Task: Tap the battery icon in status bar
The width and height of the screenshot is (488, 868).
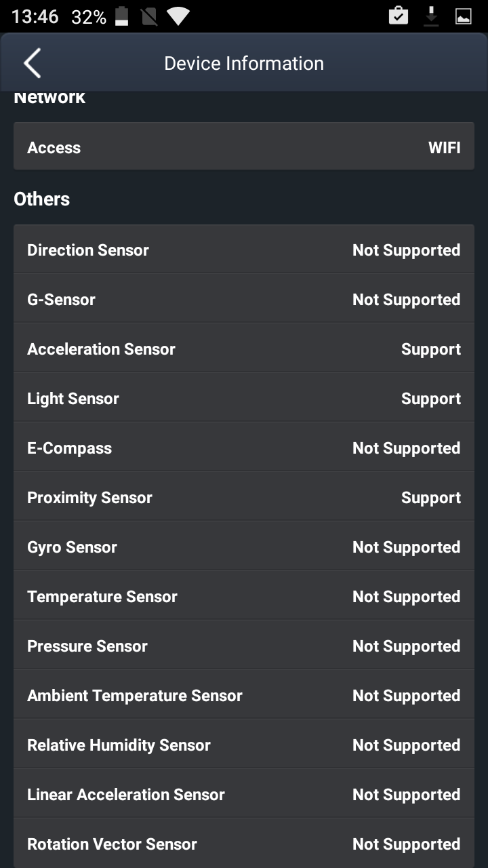Action: [122, 17]
